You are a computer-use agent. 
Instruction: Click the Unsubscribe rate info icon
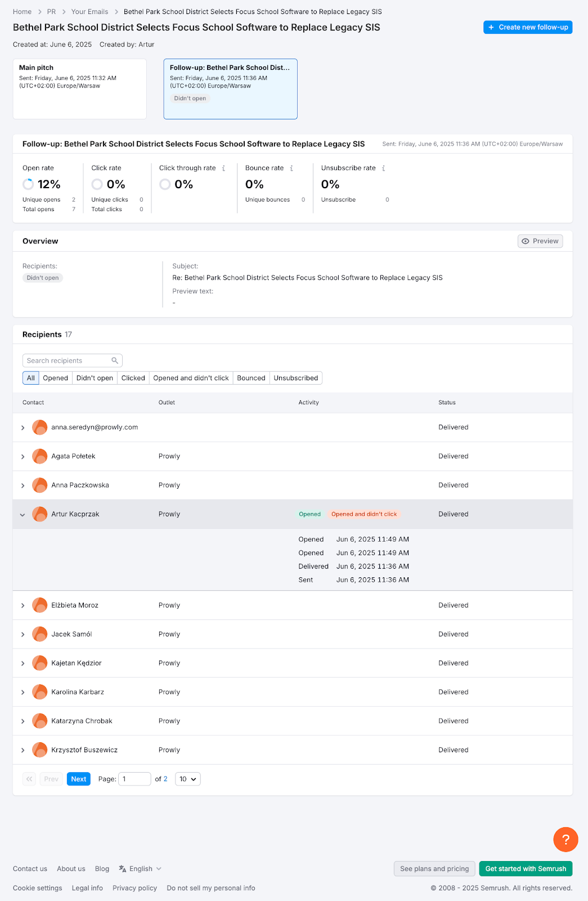click(x=384, y=168)
